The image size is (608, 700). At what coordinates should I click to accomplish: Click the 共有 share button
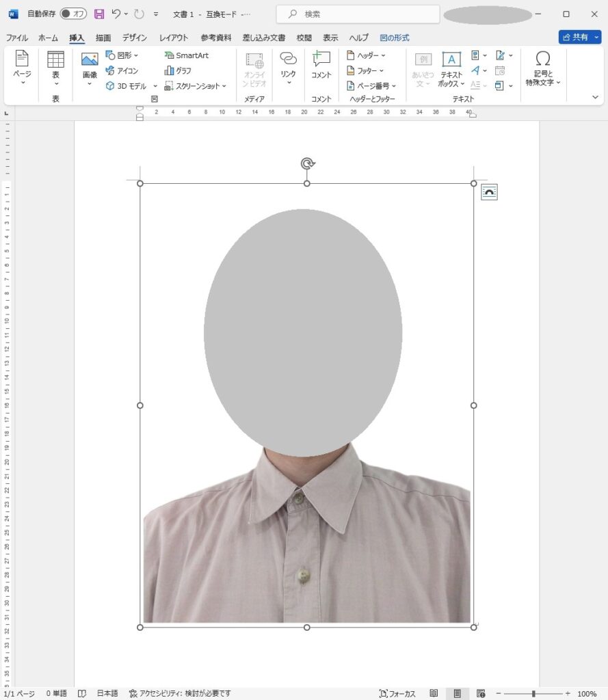click(x=574, y=37)
